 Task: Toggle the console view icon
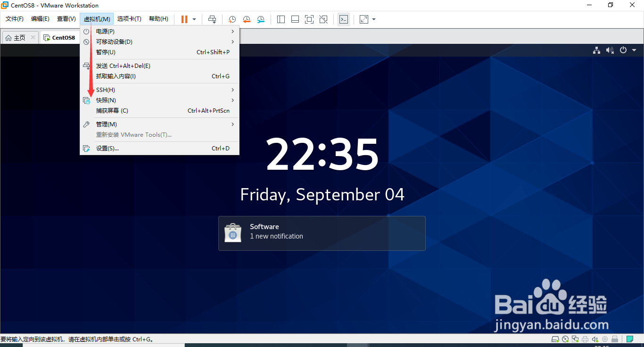344,19
